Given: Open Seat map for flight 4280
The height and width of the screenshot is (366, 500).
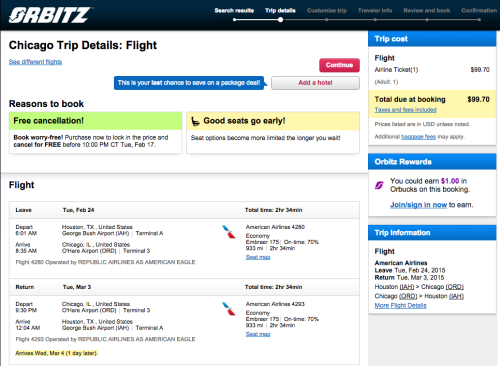Looking at the screenshot, I should click(x=258, y=257).
